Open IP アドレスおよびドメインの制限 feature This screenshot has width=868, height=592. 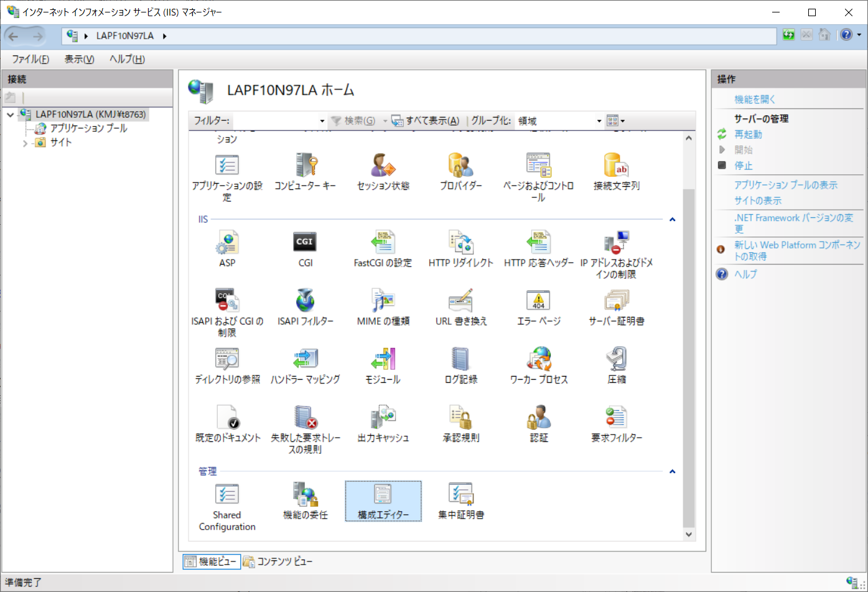(617, 255)
